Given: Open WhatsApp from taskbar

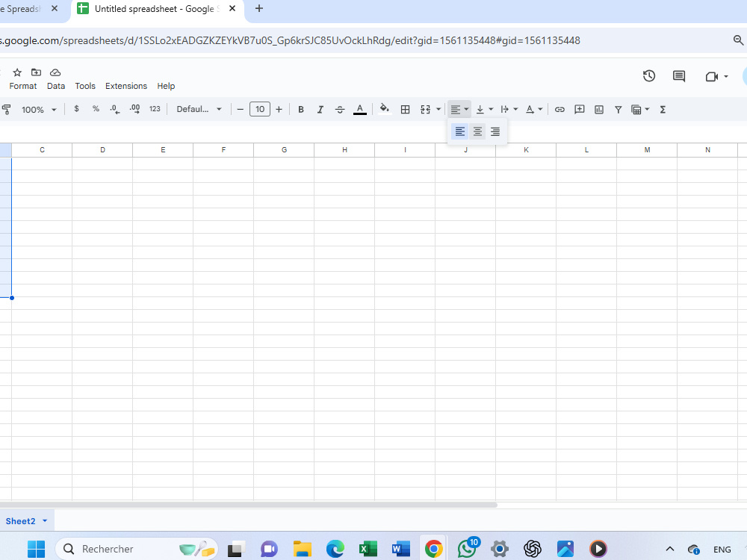Looking at the screenshot, I should 468,548.
